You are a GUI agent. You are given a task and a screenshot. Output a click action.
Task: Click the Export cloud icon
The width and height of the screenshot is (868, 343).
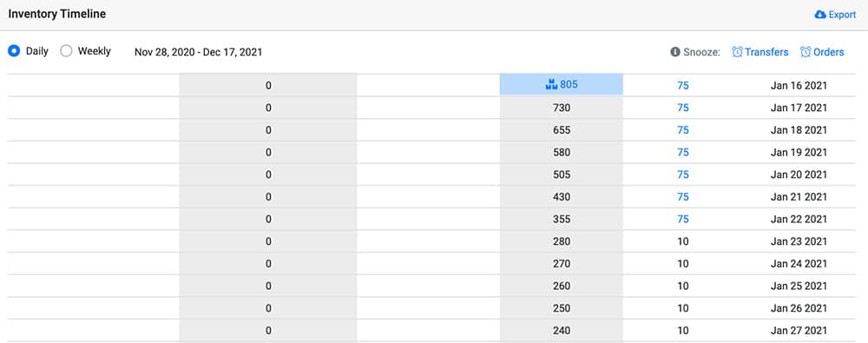point(820,15)
